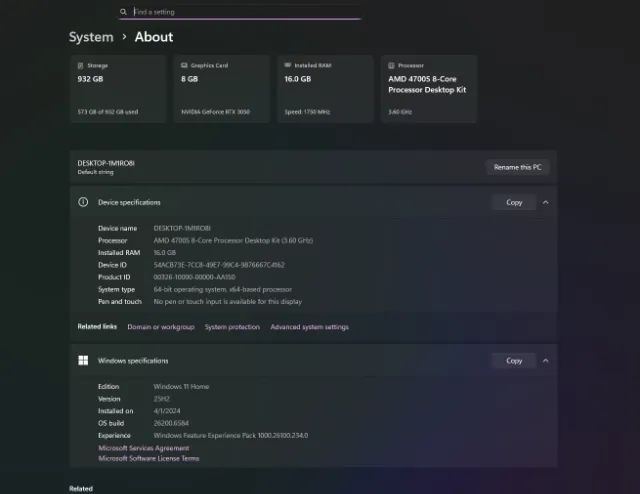Open Domain or workgroup link
This screenshot has width=640, height=494.
click(x=161, y=327)
